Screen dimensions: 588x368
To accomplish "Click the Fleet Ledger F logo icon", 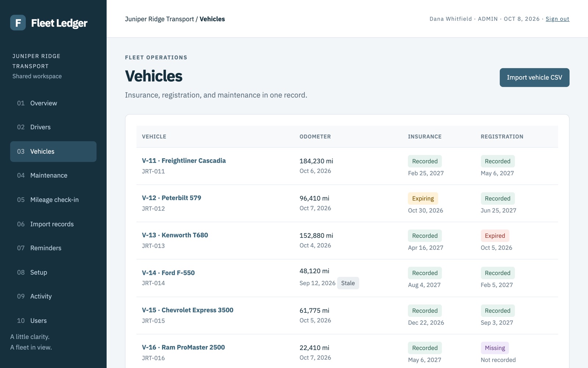I will pos(18,23).
